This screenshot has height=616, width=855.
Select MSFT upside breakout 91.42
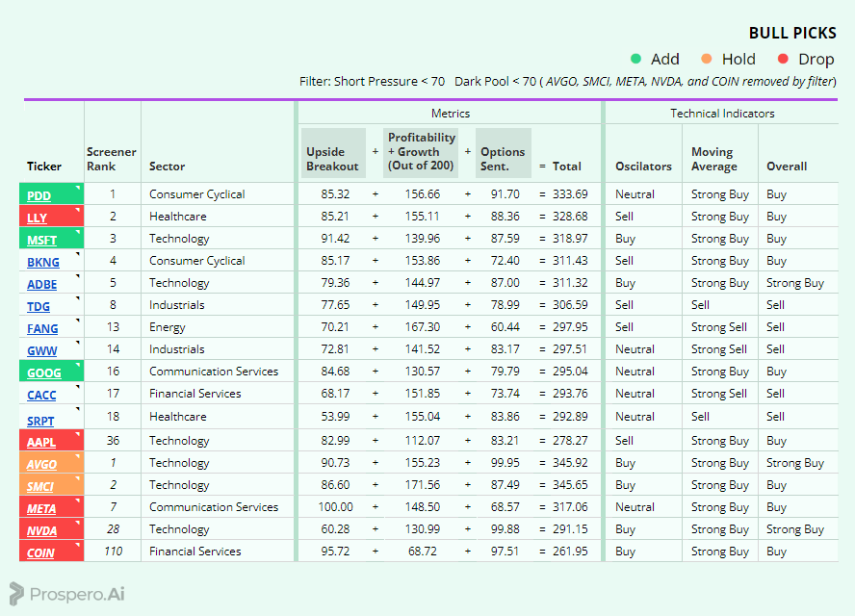(x=335, y=239)
